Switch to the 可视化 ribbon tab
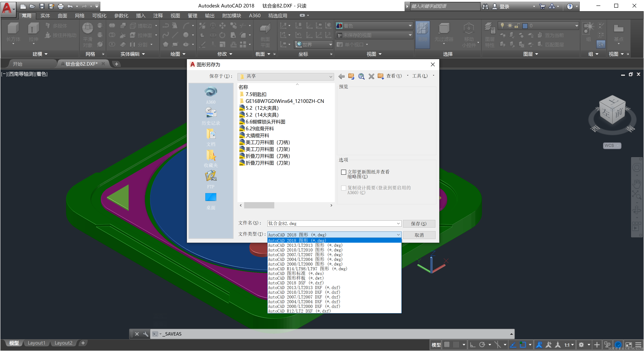The image size is (644, 351). click(x=99, y=15)
